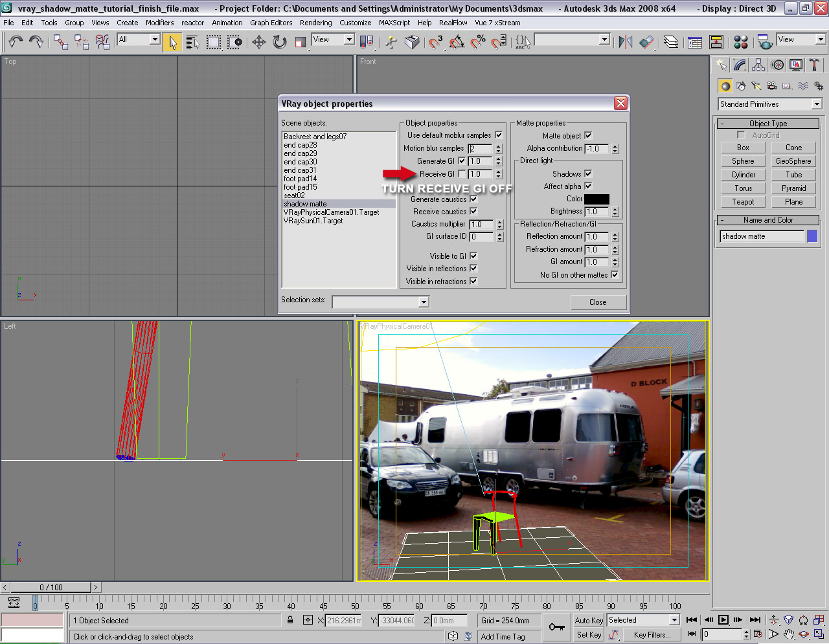The width and height of the screenshot is (829, 644).
Task: Select the Lights category icon in Create panel
Action: pos(756,86)
